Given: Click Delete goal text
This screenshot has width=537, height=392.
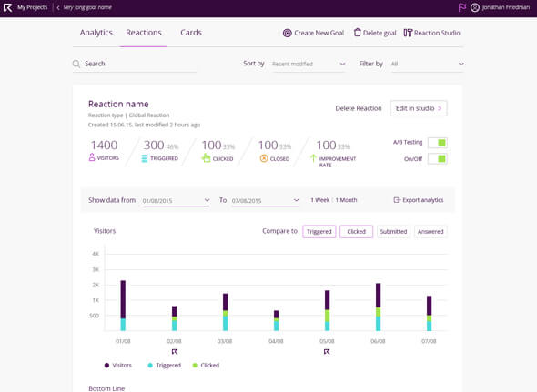Looking at the screenshot, I should [380, 33].
